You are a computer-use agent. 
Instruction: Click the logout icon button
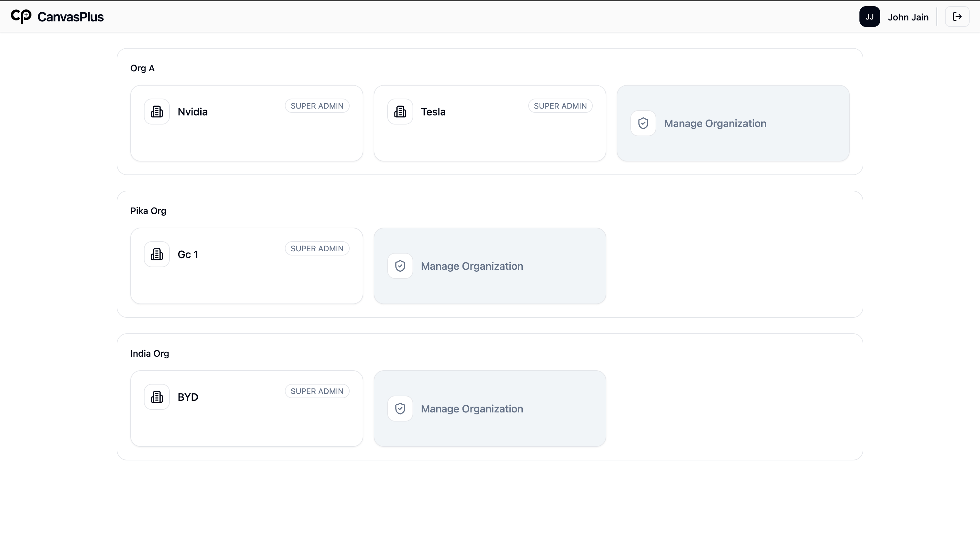coord(957,17)
